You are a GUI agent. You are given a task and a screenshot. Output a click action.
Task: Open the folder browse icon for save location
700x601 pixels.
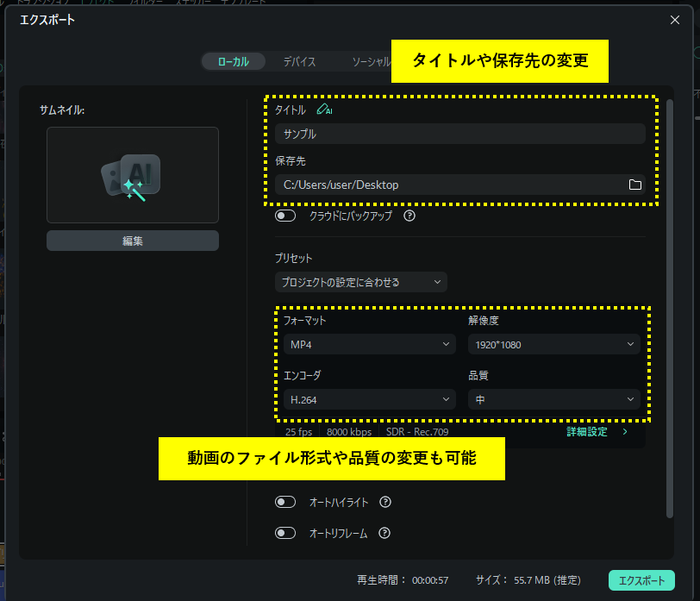click(634, 185)
